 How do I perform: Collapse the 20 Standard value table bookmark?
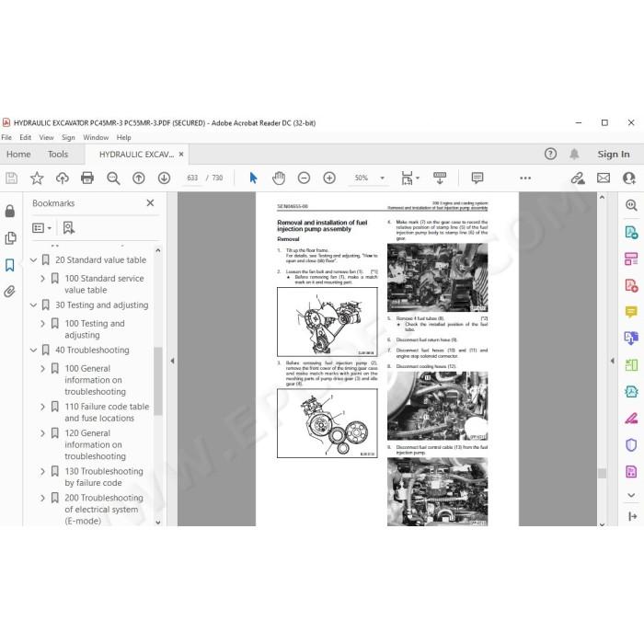tap(34, 260)
